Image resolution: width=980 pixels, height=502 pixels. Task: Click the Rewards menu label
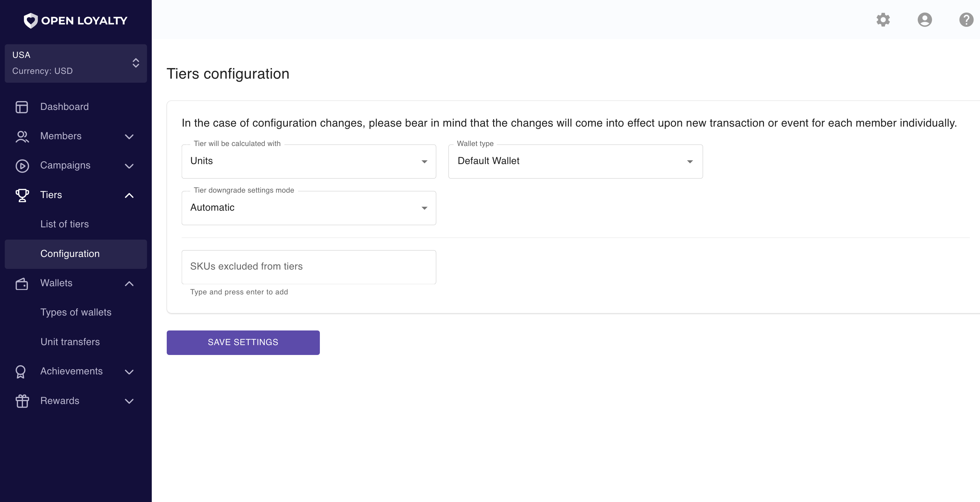(60, 401)
